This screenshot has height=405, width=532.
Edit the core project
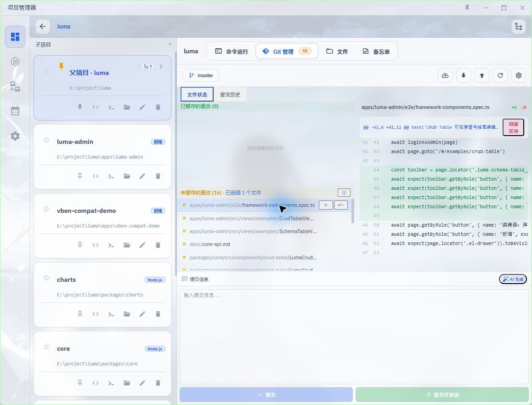[142, 382]
